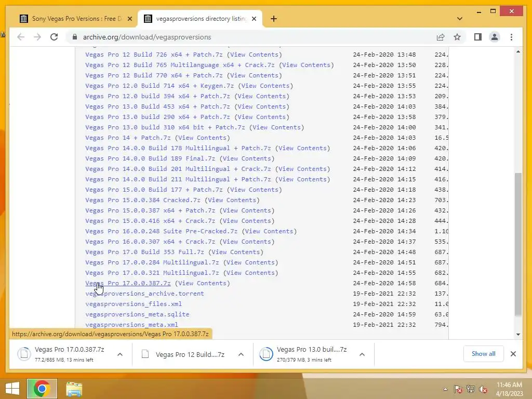View Contents of Vegas Pro 12.0 build 394 x64
532x399 pixels.
pos(262,96)
